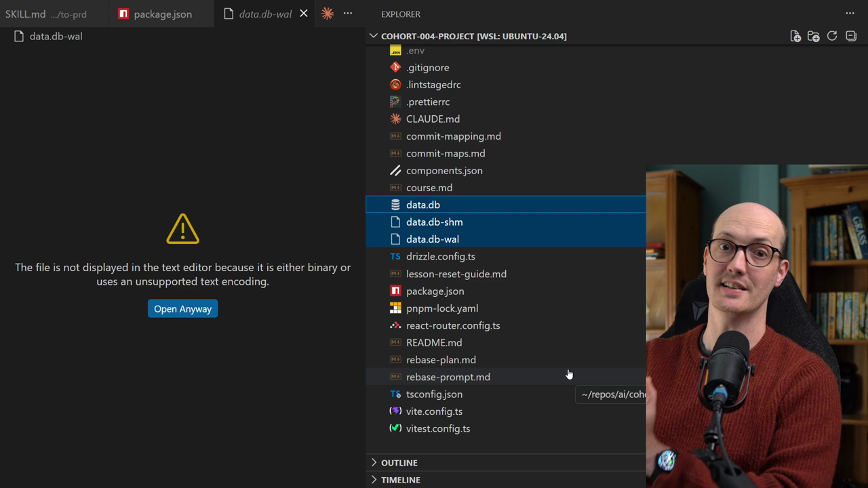Click the New File icon in Explorer

(795, 36)
